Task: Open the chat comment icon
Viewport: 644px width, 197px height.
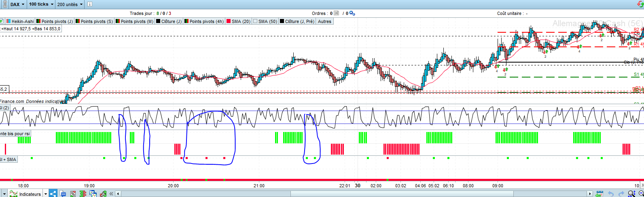Action: coord(63,194)
